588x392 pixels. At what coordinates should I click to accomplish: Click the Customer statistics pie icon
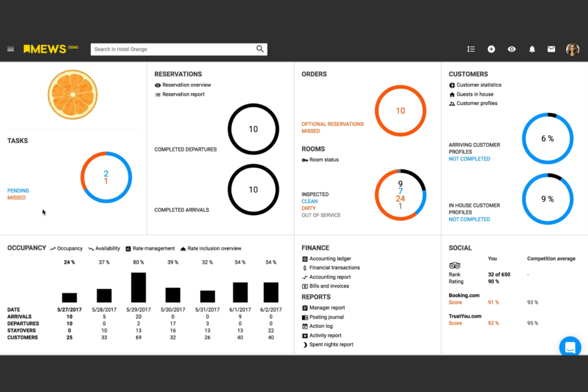452,86
